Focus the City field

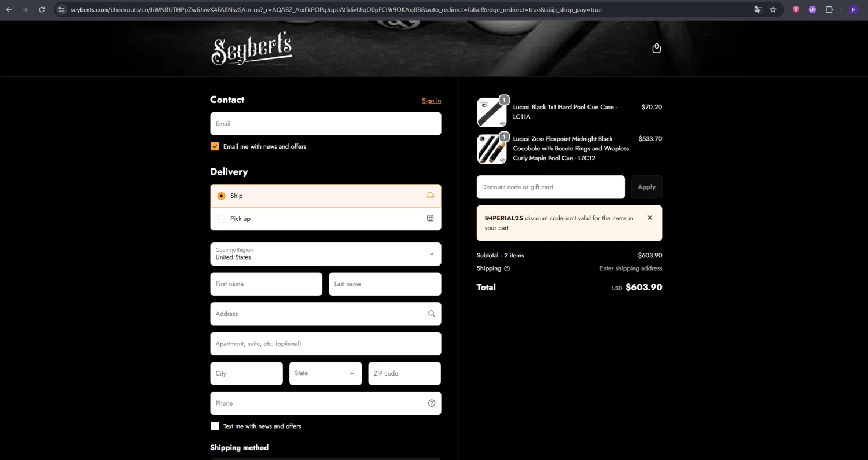247,373
